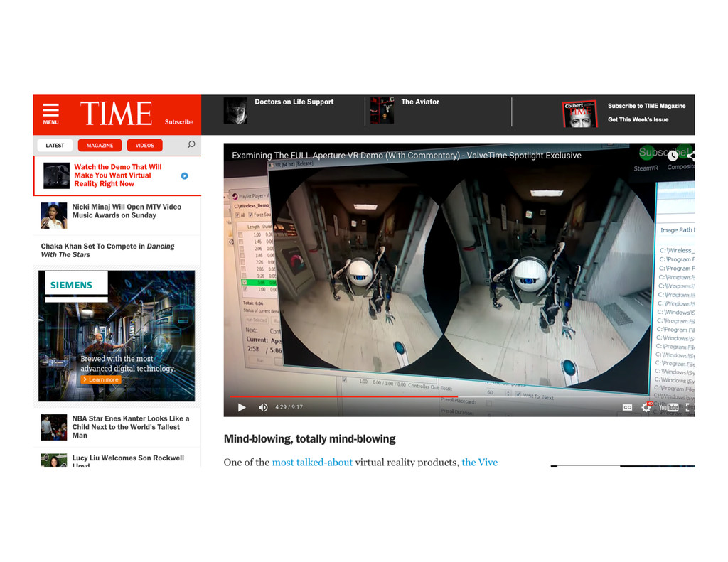The image size is (728, 562).
Task: Open Lucy Liu Welcomes Son Rockwell story
Action: (x=128, y=461)
